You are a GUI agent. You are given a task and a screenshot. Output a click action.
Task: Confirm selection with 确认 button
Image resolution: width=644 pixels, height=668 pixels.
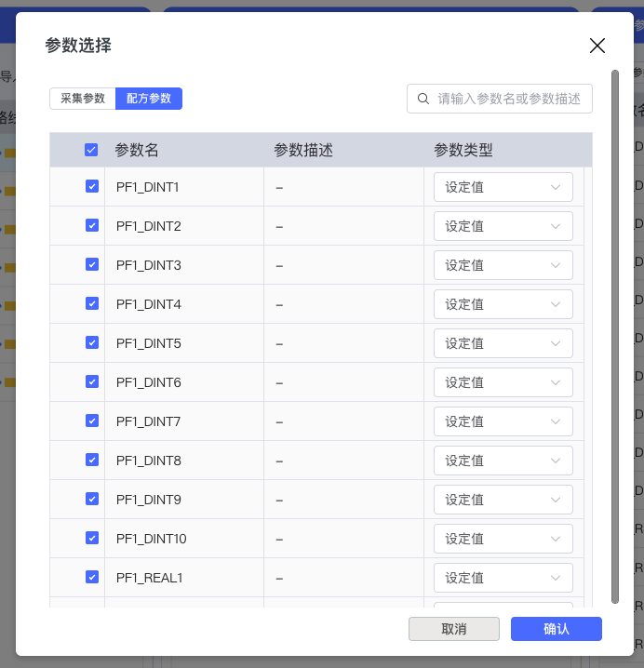point(556,629)
